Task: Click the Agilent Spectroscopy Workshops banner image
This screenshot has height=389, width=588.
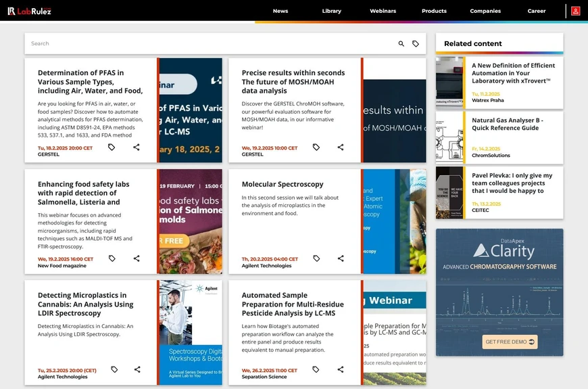Action: point(191,332)
